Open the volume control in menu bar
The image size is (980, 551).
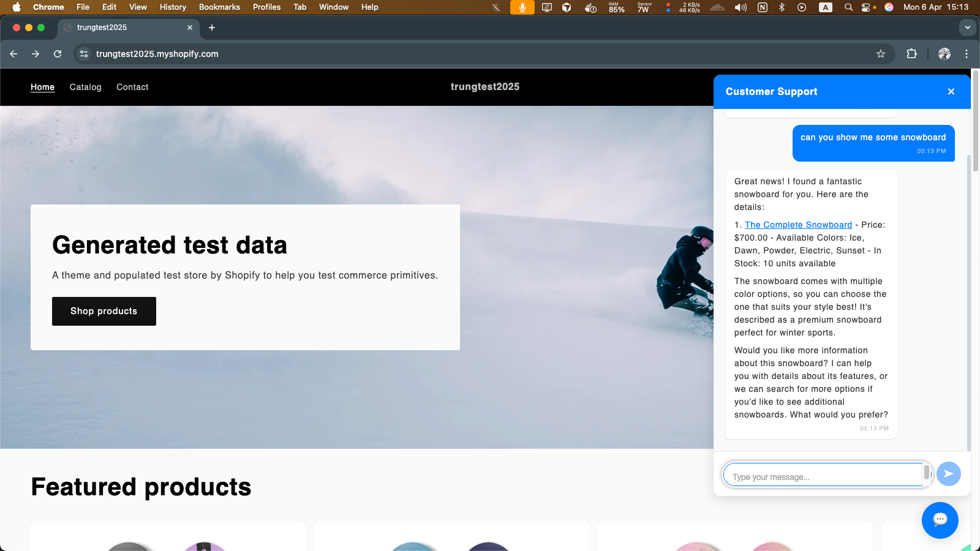[x=741, y=7]
